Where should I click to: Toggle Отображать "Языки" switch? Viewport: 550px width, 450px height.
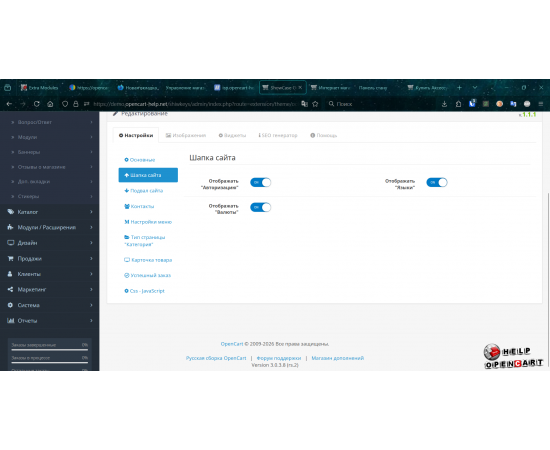point(437,182)
